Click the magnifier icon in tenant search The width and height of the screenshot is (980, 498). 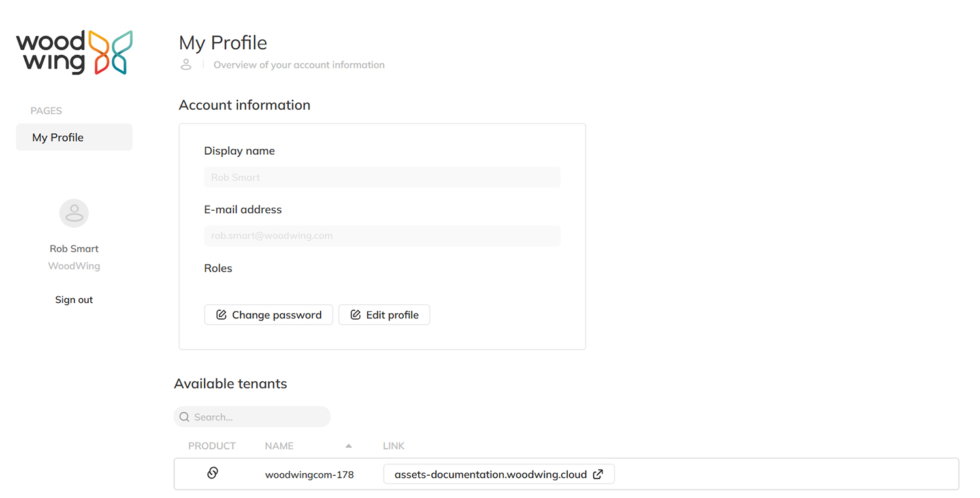pyautogui.click(x=184, y=417)
